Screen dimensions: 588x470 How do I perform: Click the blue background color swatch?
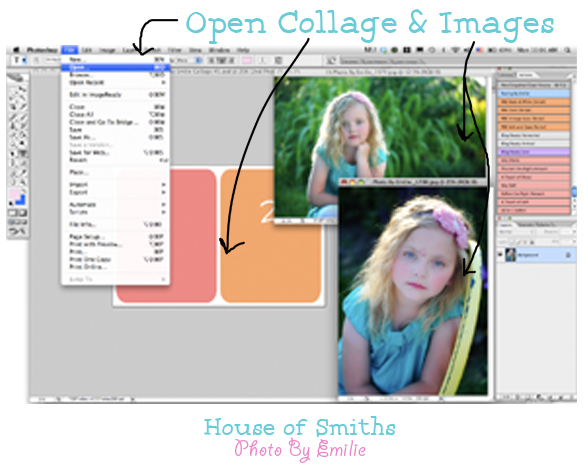pyautogui.click(x=21, y=200)
